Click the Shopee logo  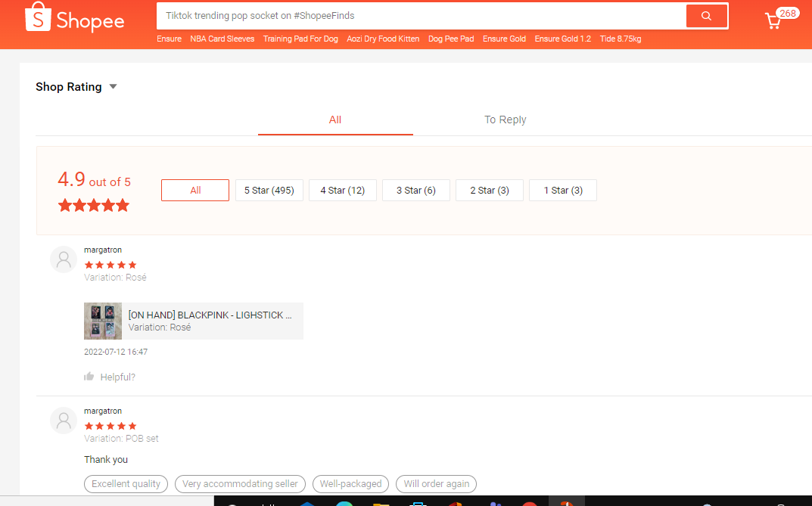point(75,17)
